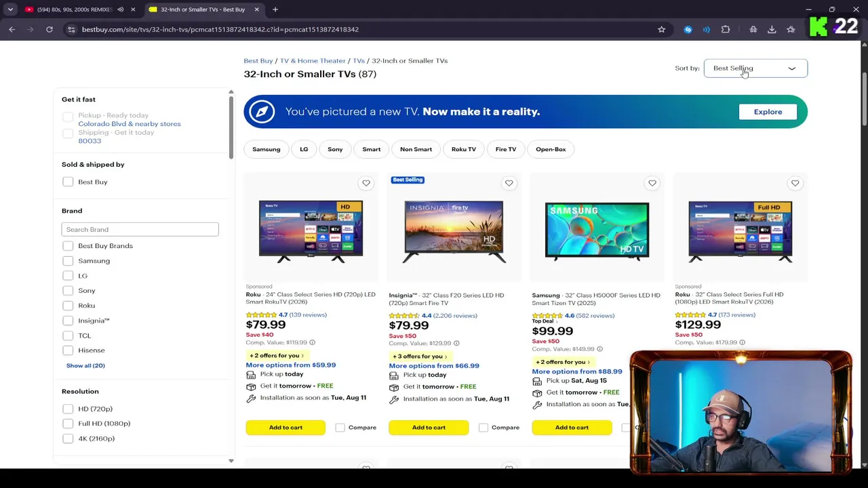Bookmark this page with the star icon
Viewport: 868px width, 488px height.
coord(661,29)
